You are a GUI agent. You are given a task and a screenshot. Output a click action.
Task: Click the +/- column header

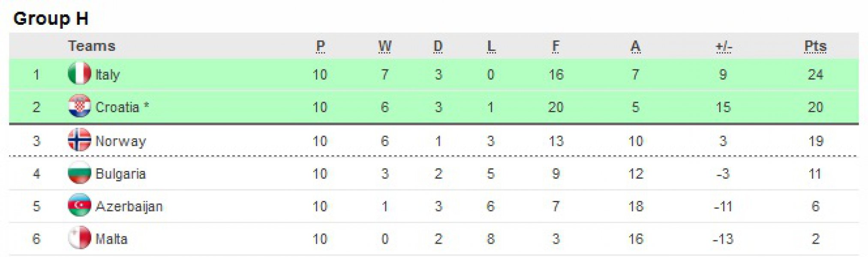(724, 46)
